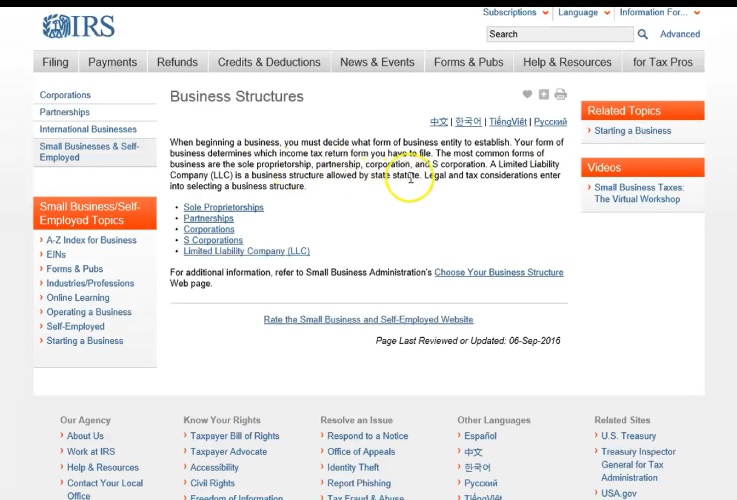Open Operating a Business topic link
737x500 pixels.
click(89, 312)
